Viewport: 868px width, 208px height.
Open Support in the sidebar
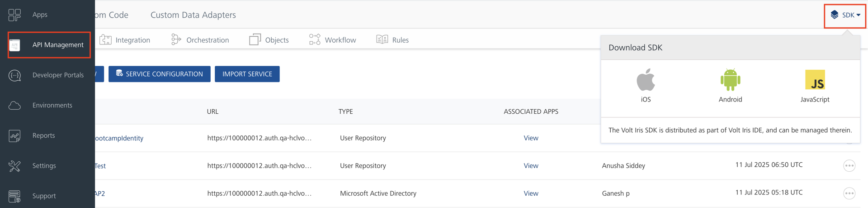pyautogui.click(x=44, y=196)
